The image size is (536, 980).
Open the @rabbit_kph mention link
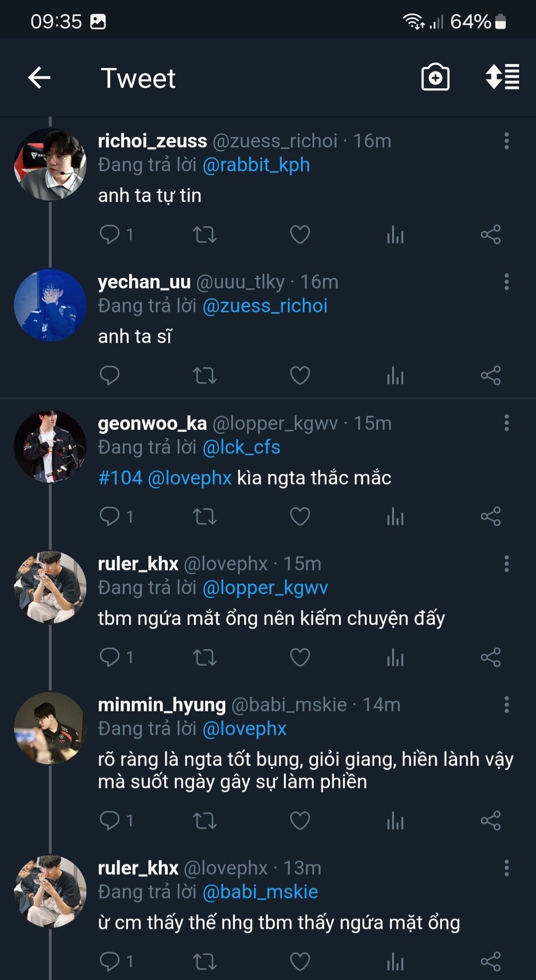[x=256, y=165]
